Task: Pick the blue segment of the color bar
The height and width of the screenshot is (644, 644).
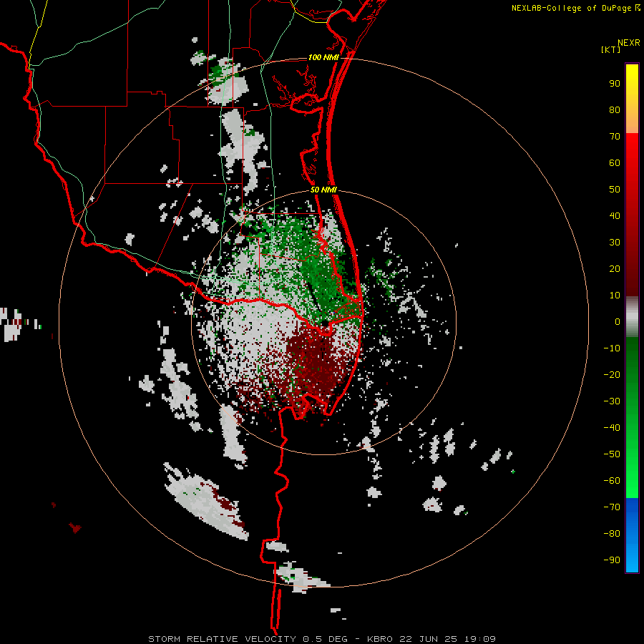Action: pyautogui.click(x=632, y=535)
